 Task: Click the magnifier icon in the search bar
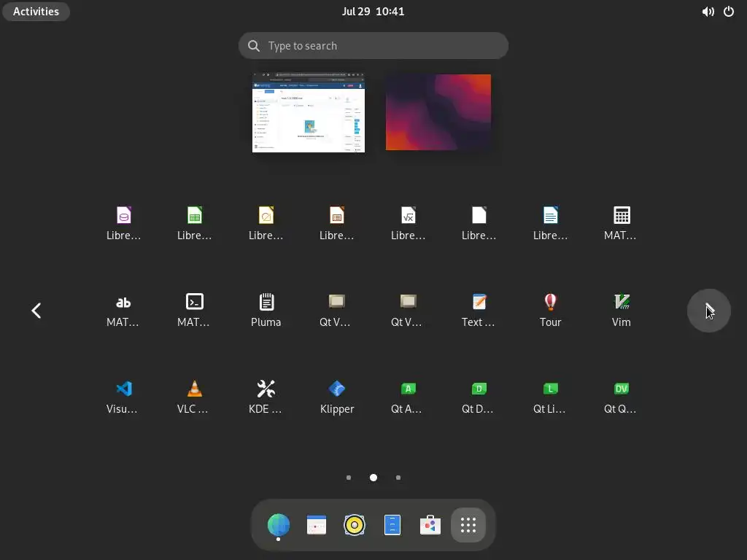coord(254,46)
